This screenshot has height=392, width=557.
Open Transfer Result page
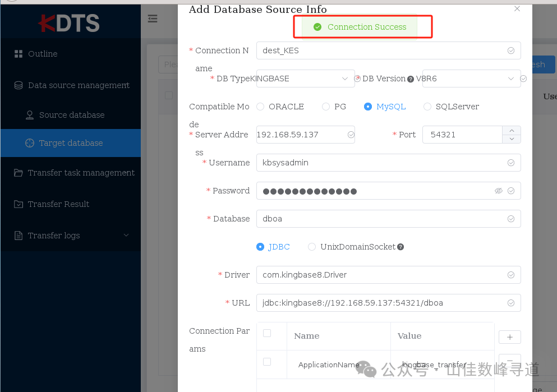click(71, 204)
